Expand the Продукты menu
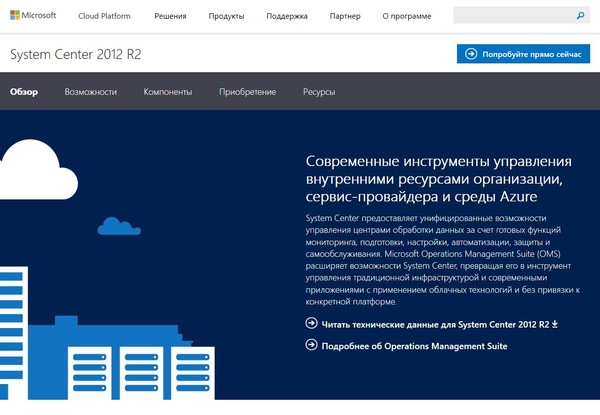This screenshot has height=415, width=600. [x=227, y=17]
